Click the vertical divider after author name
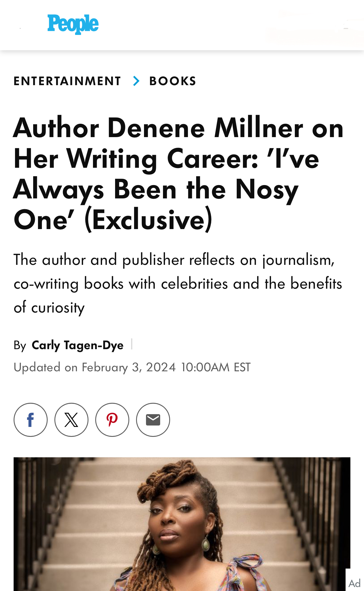 click(x=132, y=344)
